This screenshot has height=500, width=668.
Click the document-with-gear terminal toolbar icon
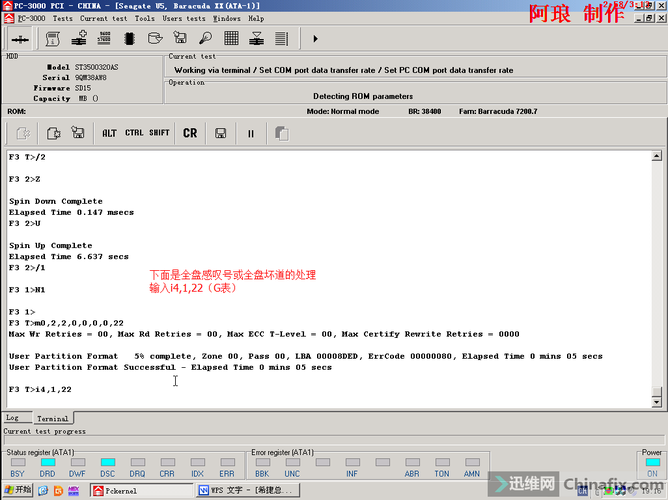pos(53,133)
